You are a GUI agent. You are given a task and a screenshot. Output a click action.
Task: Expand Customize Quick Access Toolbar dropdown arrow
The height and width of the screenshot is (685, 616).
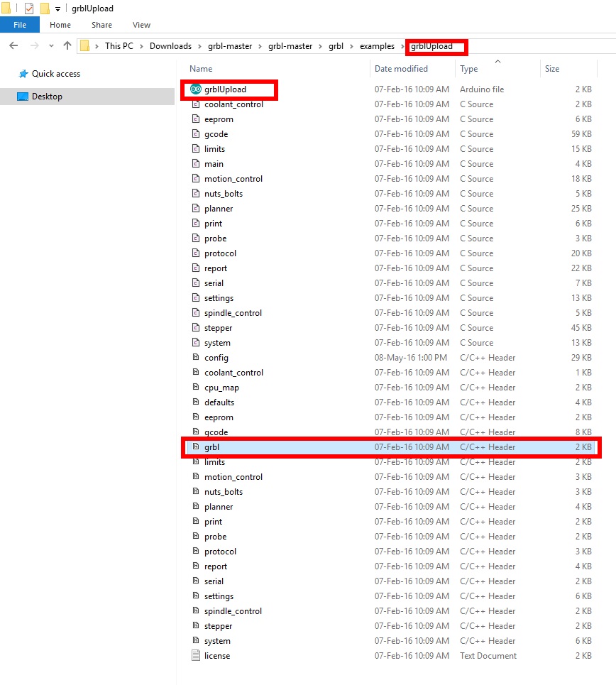click(x=57, y=9)
